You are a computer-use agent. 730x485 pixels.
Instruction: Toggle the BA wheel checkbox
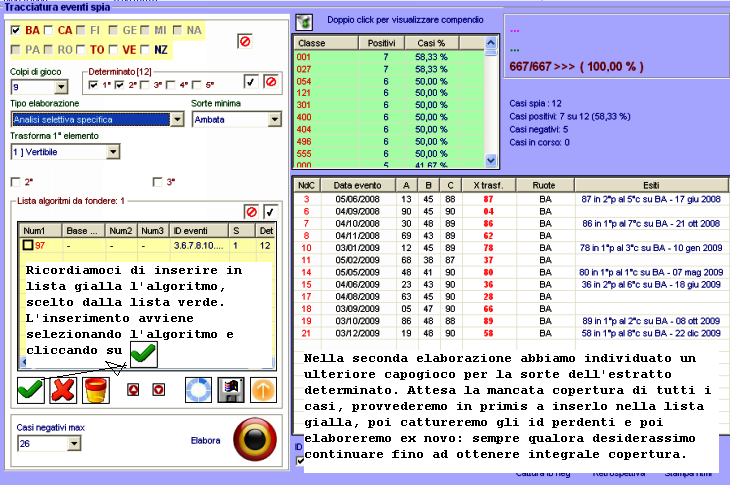coord(15,31)
